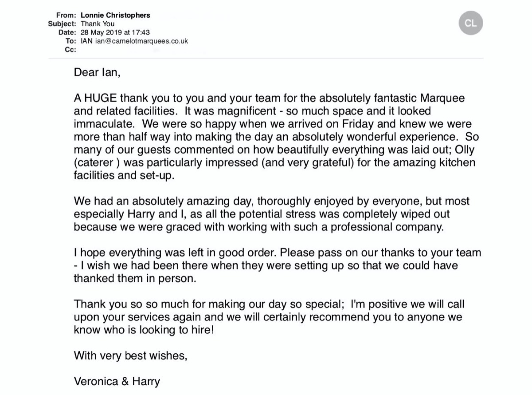532x395 pixels.
Task: Click the Subject: header label
Action: tap(62, 24)
